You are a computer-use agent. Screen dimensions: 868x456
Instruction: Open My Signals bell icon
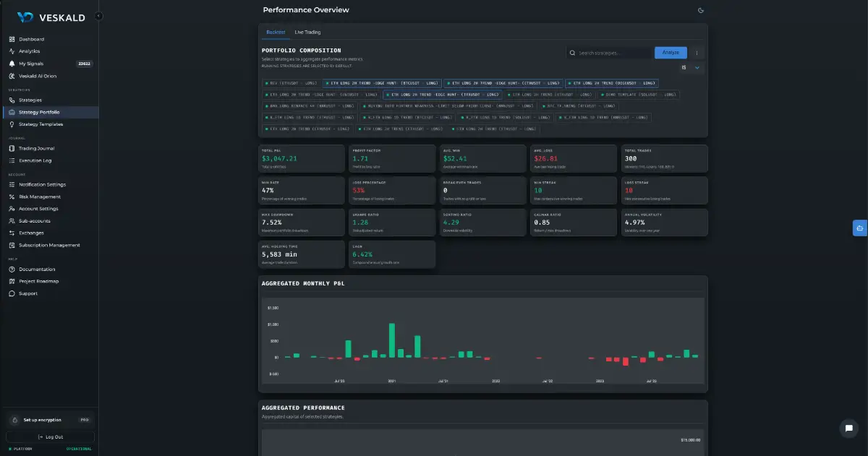point(12,64)
